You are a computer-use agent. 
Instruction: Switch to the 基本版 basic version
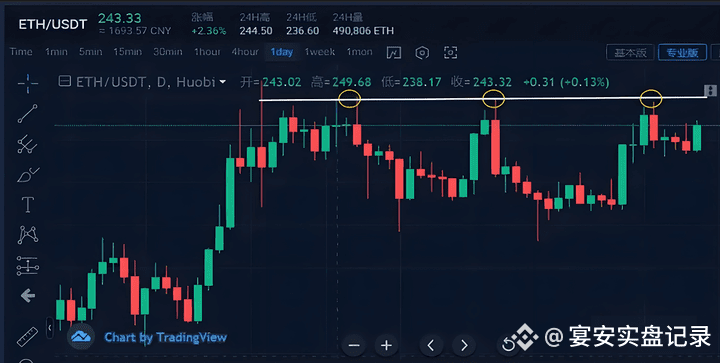pos(630,53)
